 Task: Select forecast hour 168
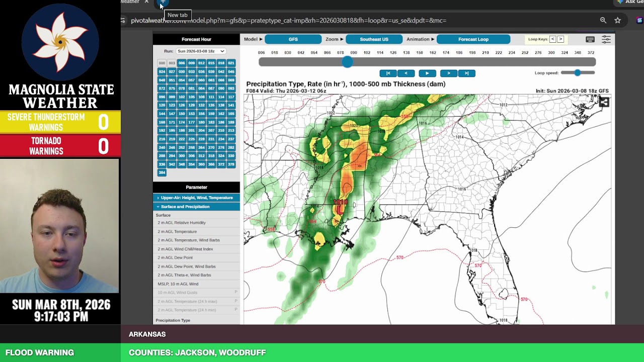(x=162, y=122)
